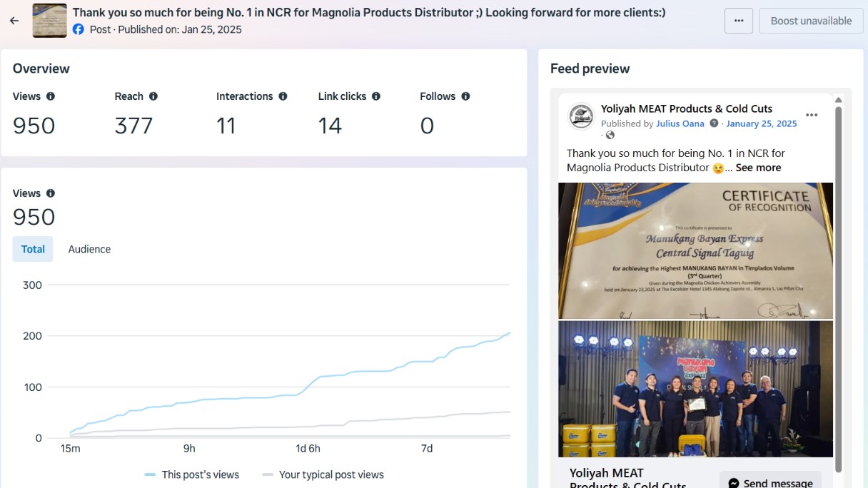
Task: Click the Overview heading
Action: pos(41,68)
